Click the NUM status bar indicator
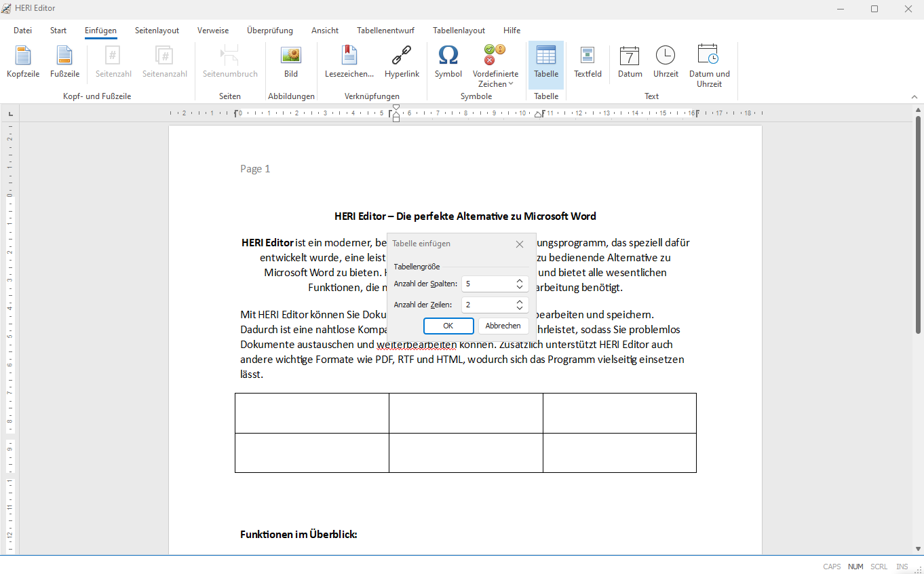924x574 pixels. (855, 567)
